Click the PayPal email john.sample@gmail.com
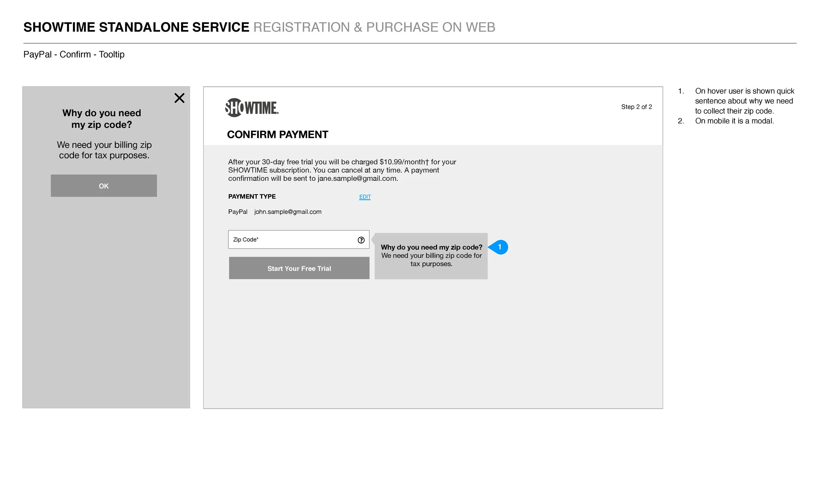This screenshot has height=504, width=817. 288,212
